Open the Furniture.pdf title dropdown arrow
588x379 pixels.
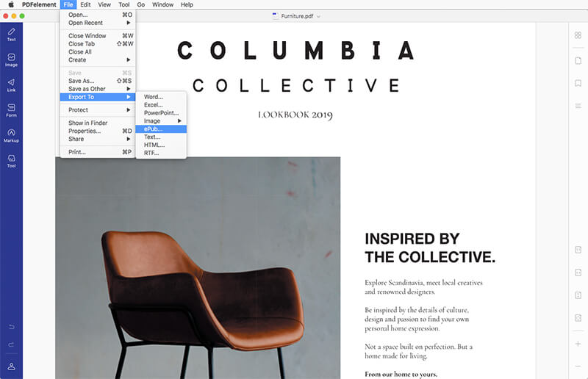(318, 16)
